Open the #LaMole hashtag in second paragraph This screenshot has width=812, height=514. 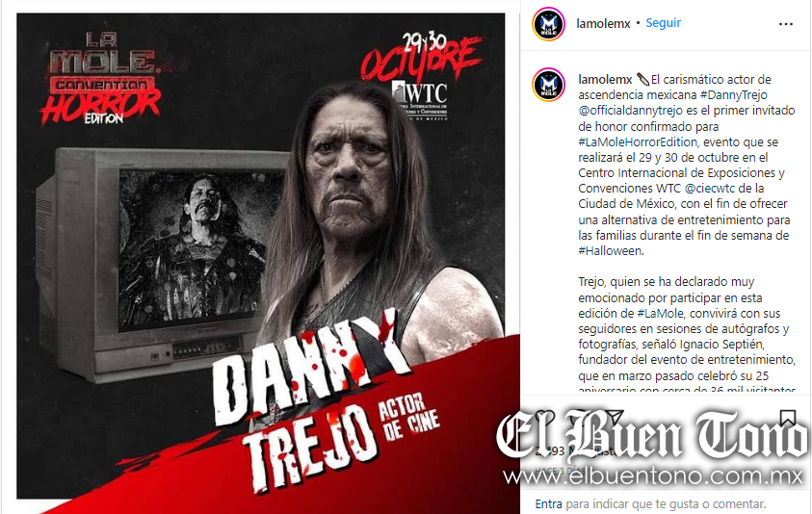coord(660,314)
